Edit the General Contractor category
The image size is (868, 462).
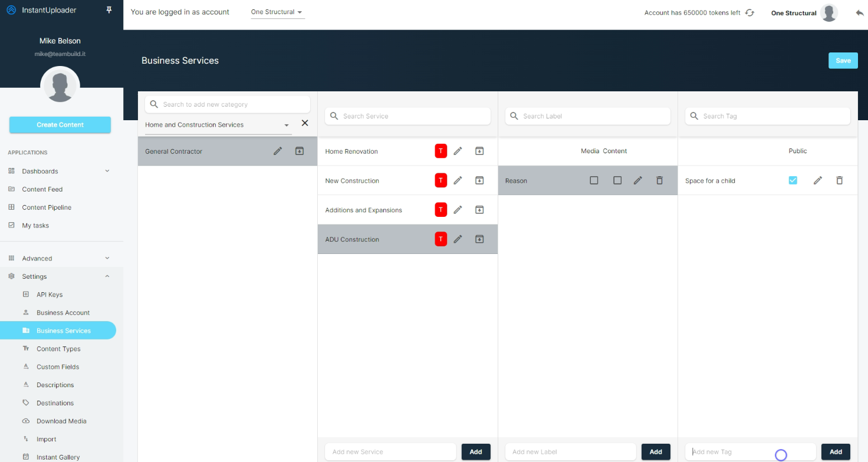[278, 151]
